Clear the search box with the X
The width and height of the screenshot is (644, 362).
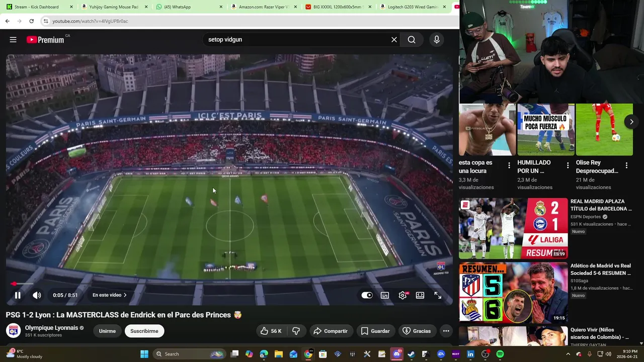394,40
